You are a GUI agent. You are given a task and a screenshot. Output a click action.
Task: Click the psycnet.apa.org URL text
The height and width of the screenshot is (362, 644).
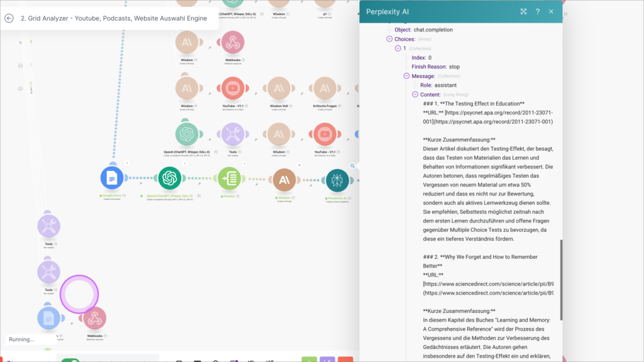pos(488,117)
